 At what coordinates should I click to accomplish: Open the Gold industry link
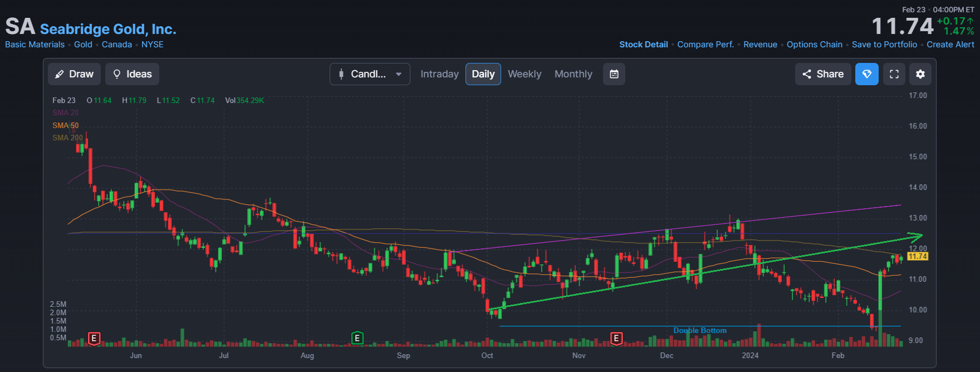pos(83,45)
